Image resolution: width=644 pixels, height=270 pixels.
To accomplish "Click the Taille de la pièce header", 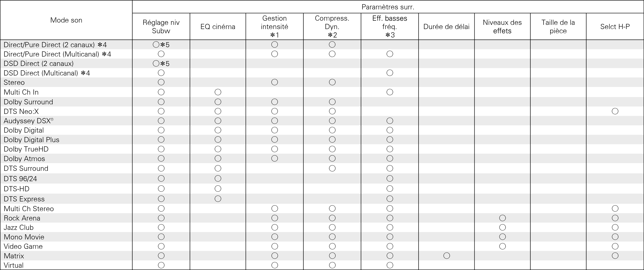I will pyautogui.click(x=558, y=27).
